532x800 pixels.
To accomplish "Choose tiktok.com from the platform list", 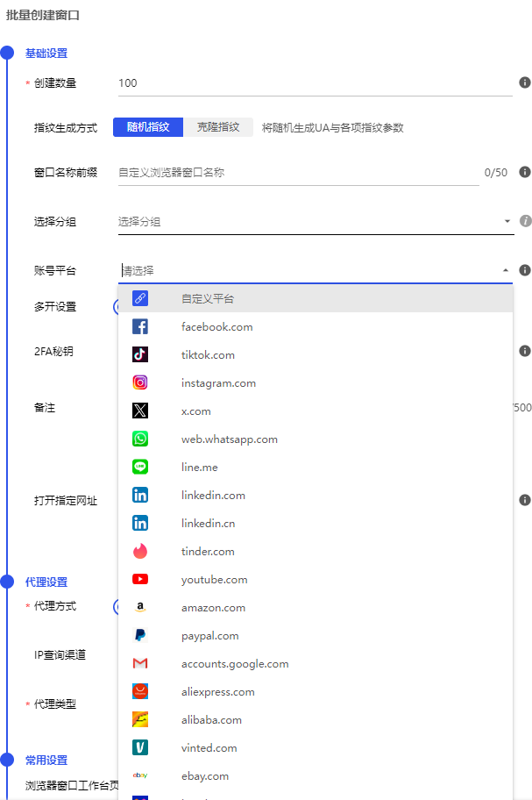I will (x=316, y=354).
